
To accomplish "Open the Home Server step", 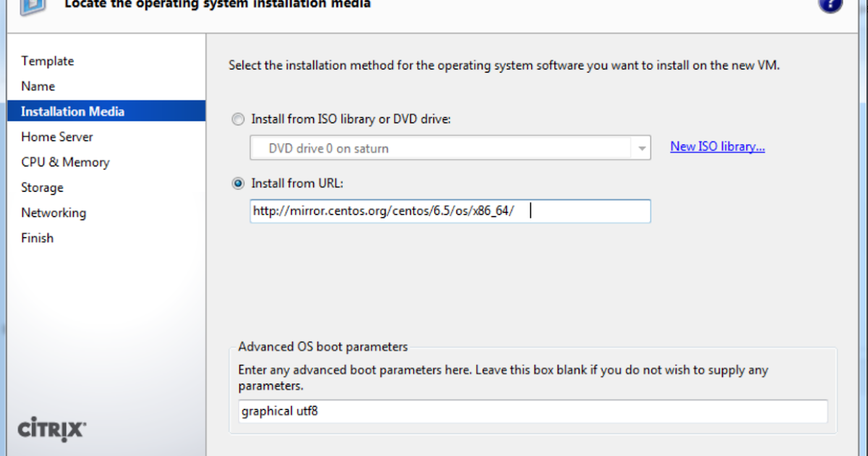I will [56, 137].
